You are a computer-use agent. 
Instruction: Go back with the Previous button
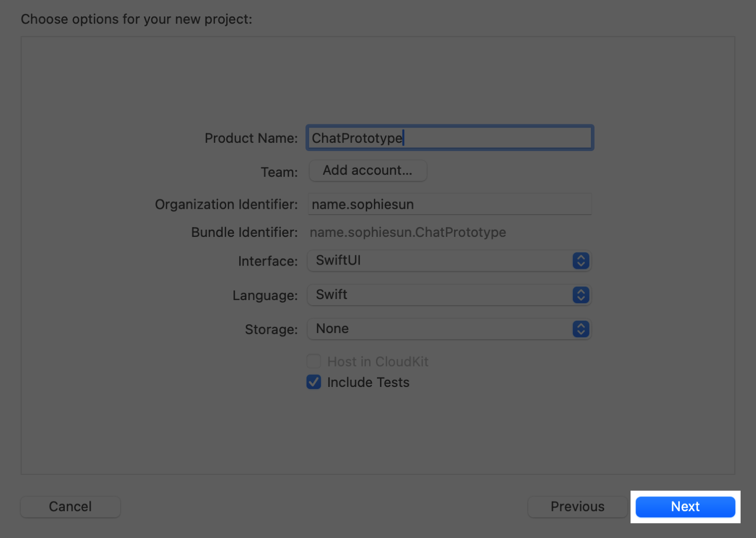[x=577, y=507]
